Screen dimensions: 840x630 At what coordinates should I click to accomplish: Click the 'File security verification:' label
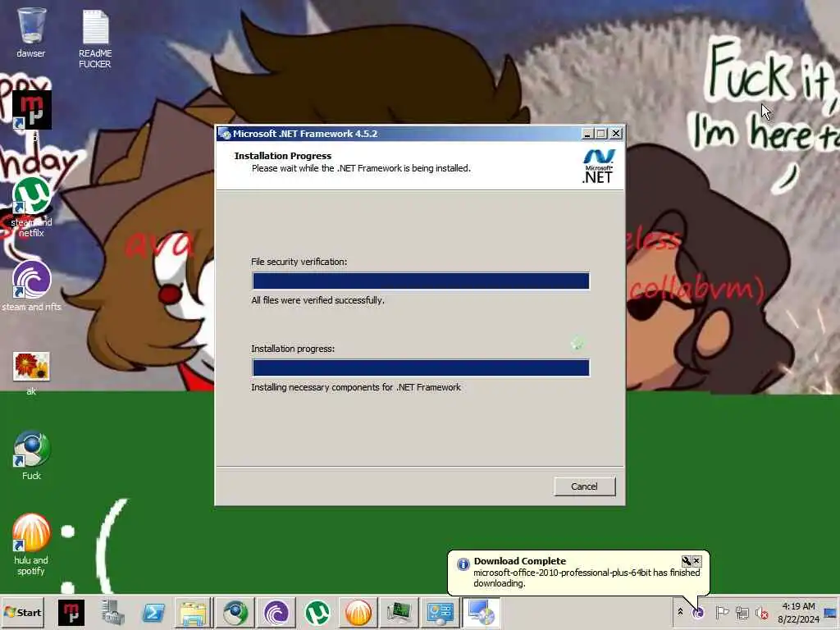pos(299,262)
